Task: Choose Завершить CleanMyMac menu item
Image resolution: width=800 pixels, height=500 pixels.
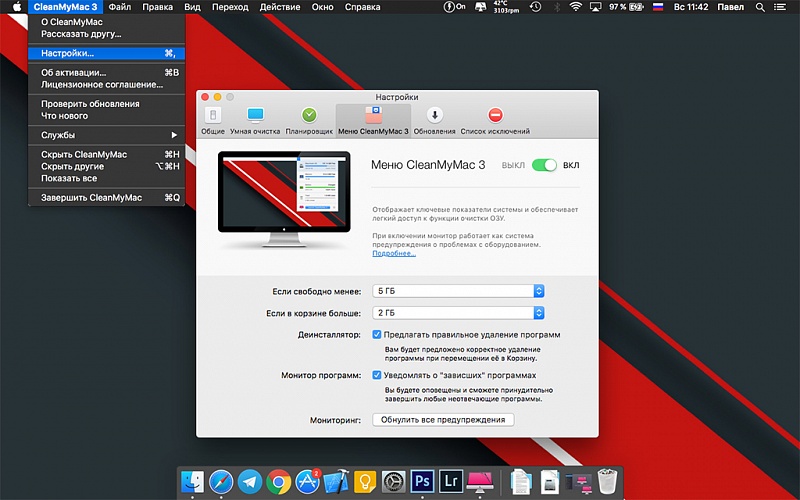Action: pyautogui.click(x=91, y=198)
